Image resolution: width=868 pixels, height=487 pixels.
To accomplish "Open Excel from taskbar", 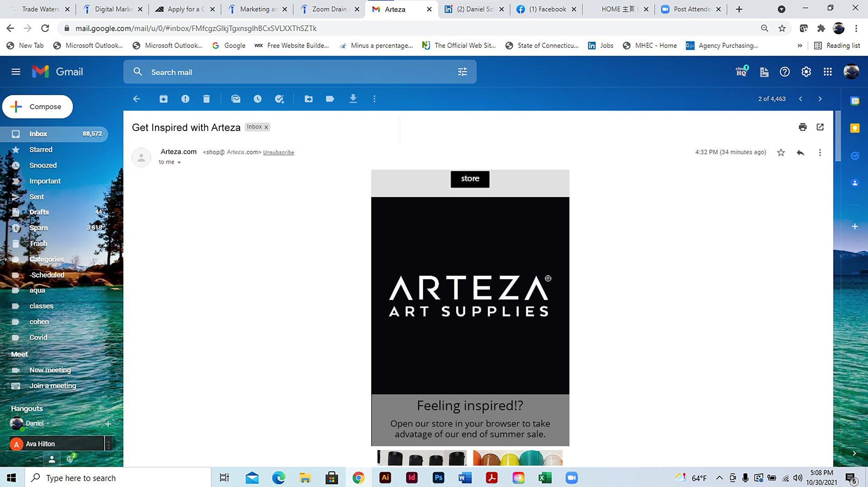I will (x=545, y=478).
